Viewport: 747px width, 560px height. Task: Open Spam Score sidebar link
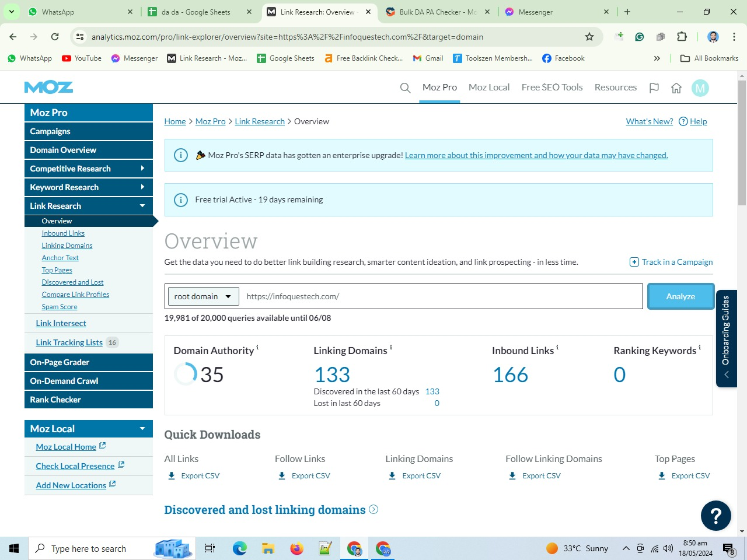tap(60, 307)
